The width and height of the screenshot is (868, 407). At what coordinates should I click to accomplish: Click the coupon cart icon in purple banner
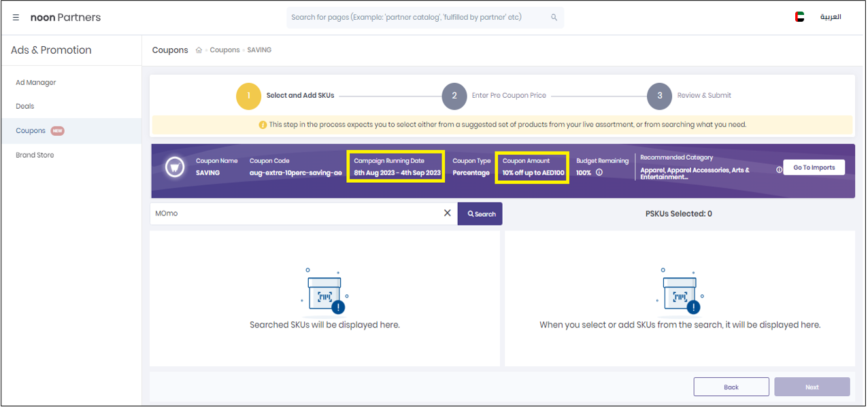click(176, 167)
